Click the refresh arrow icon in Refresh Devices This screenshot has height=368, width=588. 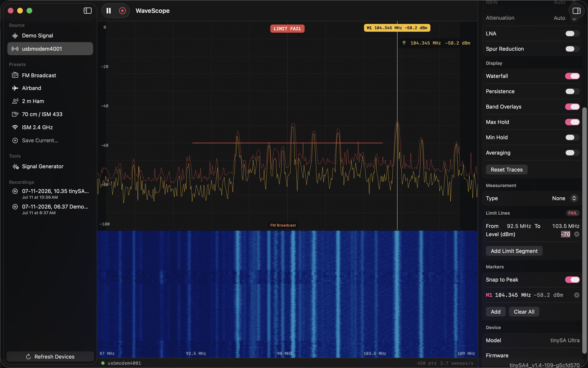coord(28,357)
